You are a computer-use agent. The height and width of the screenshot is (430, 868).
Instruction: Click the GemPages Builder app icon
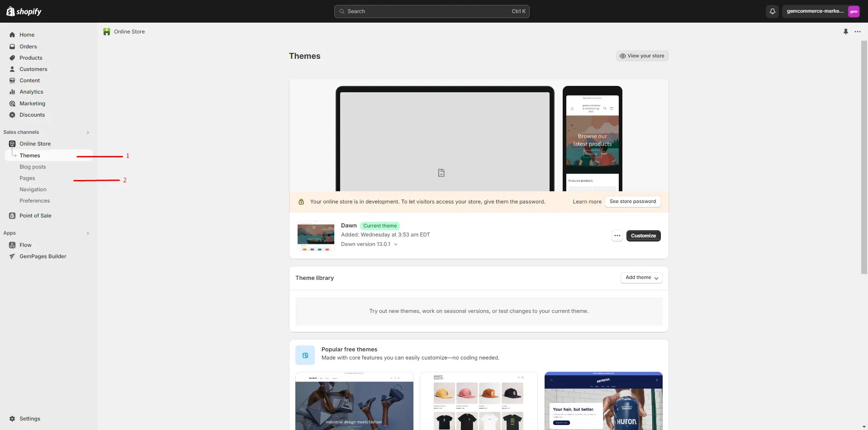pos(12,256)
